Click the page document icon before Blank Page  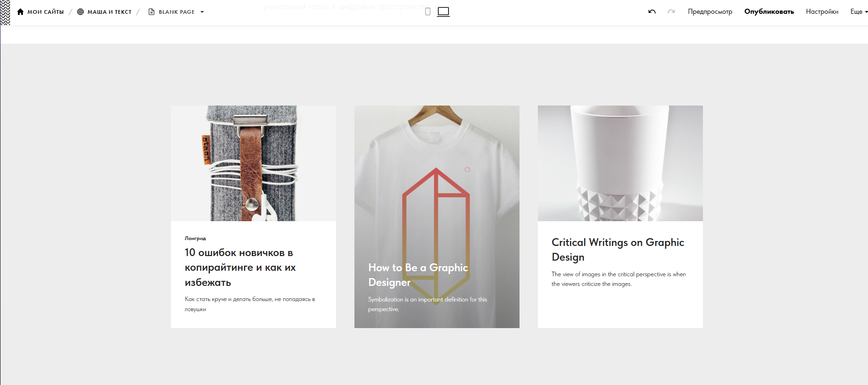click(x=151, y=12)
